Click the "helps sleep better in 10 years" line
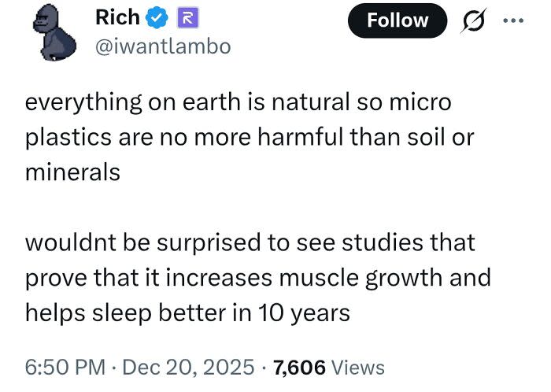The height and width of the screenshot is (392, 551). click(187, 312)
